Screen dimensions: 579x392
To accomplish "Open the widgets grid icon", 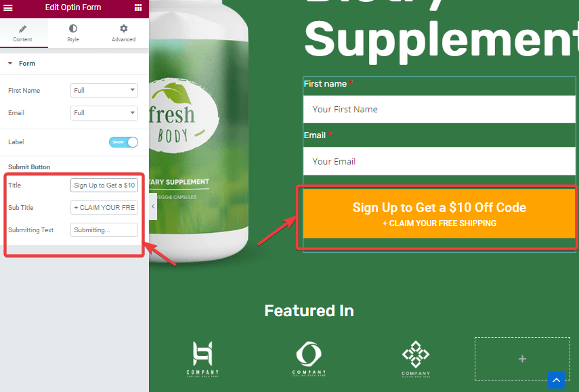I will [x=138, y=7].
